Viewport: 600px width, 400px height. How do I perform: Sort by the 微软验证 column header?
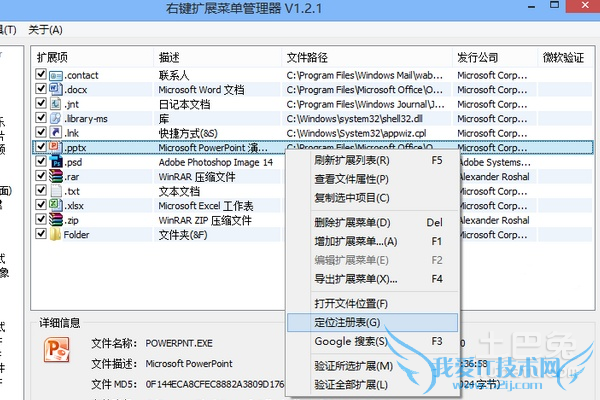(565, 57)
